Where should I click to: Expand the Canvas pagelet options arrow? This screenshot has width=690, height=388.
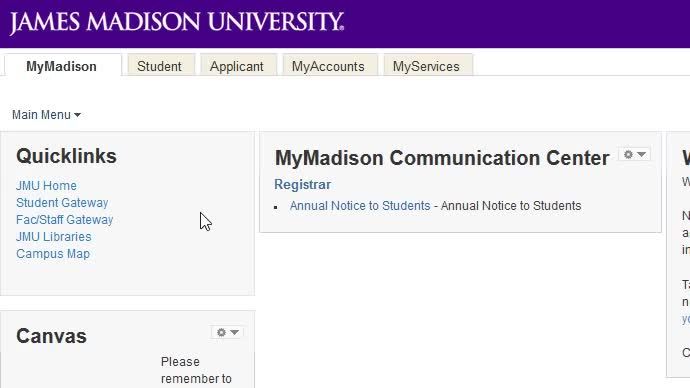235,333
